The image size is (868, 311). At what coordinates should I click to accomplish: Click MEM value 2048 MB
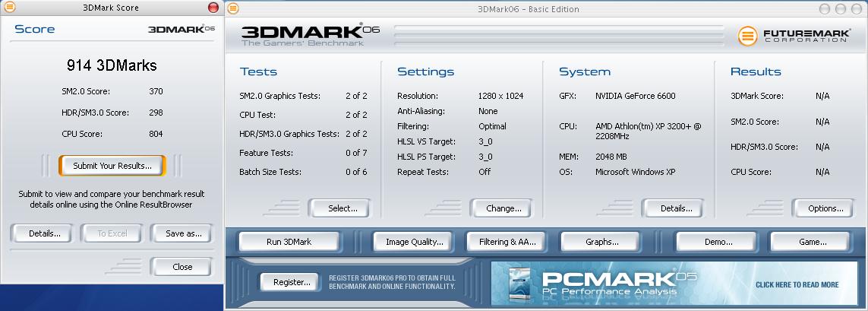click(x=611, y=157)
